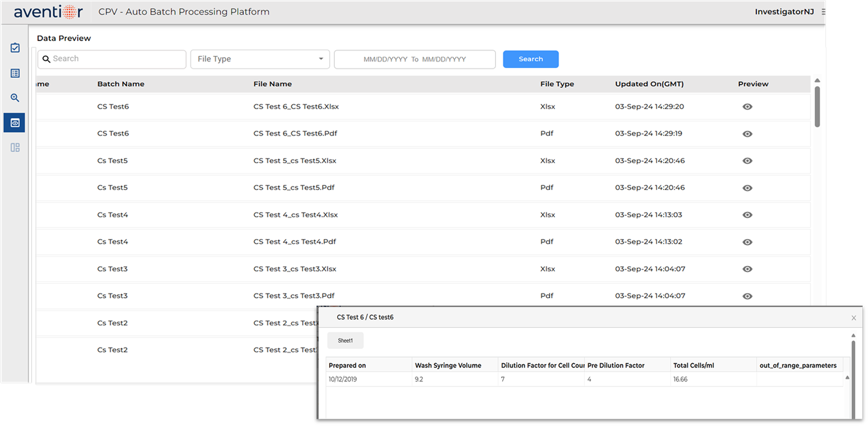The height and width of the screenshot is (426, 868).
Task: Select the Data Preview eye icon in sidebar
Action: (x=15, y=123)
